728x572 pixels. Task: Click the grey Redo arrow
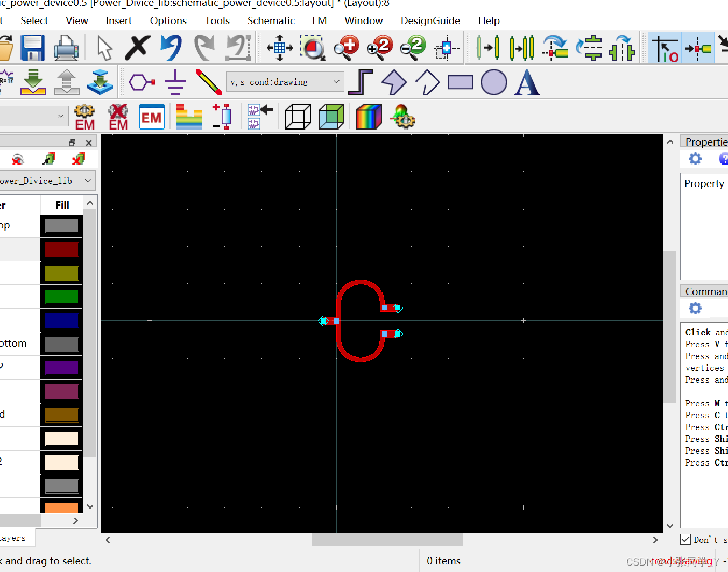point(204,48)
